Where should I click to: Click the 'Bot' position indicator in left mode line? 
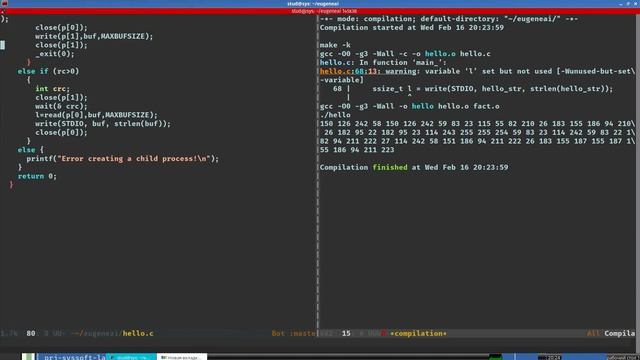point(278,333)
